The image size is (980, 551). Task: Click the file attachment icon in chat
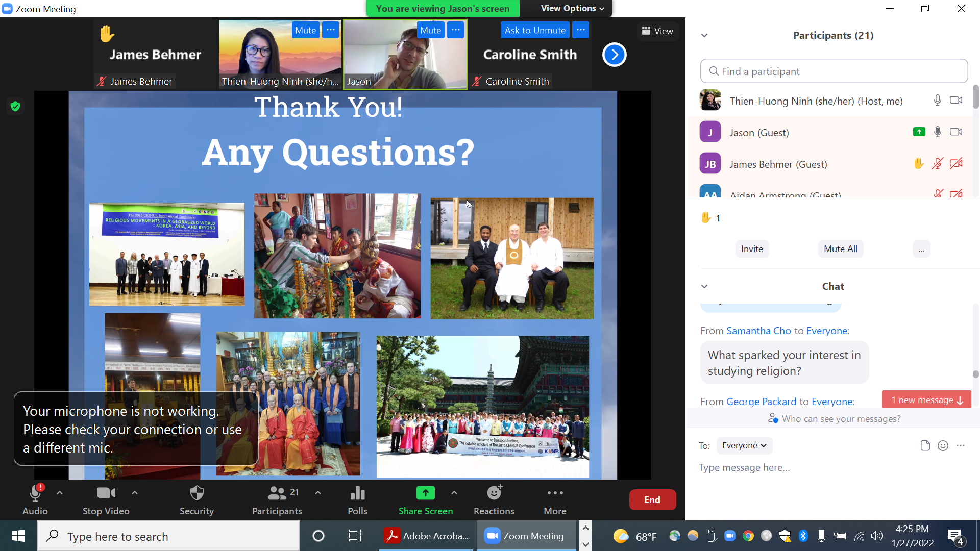click(x=925, y=445)
